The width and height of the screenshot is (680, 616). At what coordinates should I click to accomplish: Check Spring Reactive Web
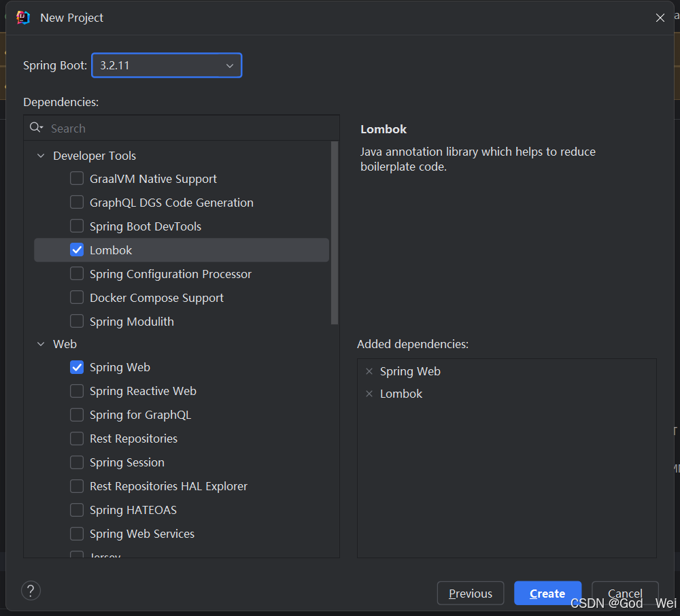tap(77, 391)
